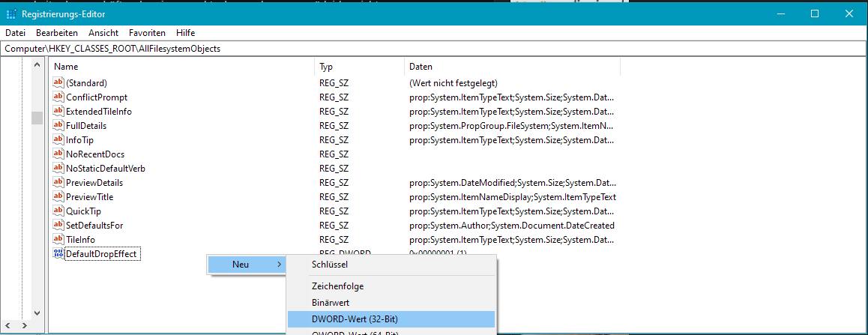Select the InfoTip value name
Viewport: 868px width, 335px height.
pyautogui.click(x=79, y=140)
